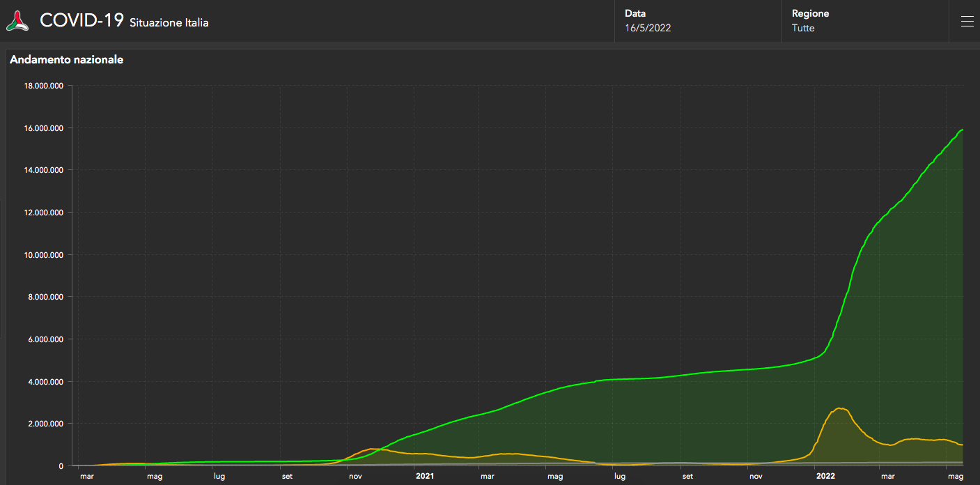Screen dimensions: 980x485
Task: Click the yellow curve peak in early 2022
Action: tap(841, 408)
